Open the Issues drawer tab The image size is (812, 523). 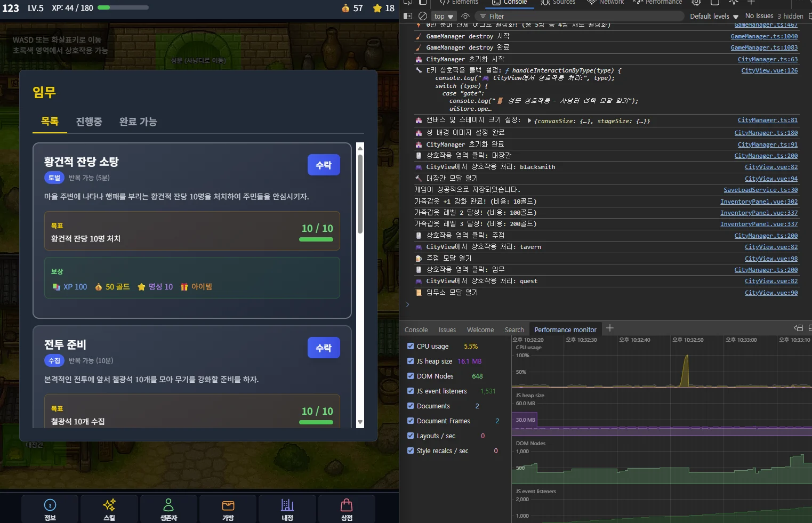coord(447,330)
